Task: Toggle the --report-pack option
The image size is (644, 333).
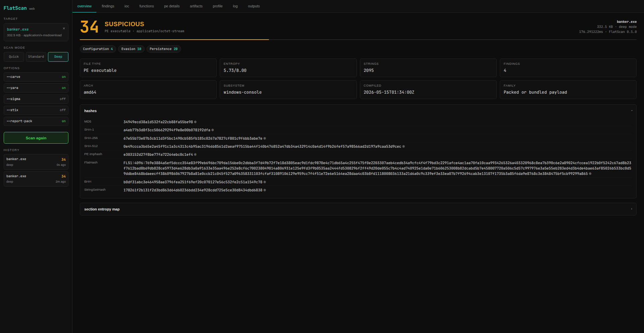Action: tap(36, 121)
